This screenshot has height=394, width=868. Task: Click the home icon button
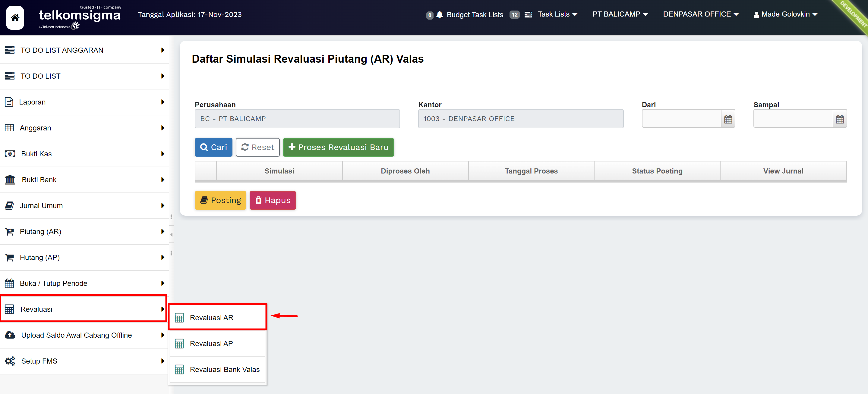(x=15, y=17)
